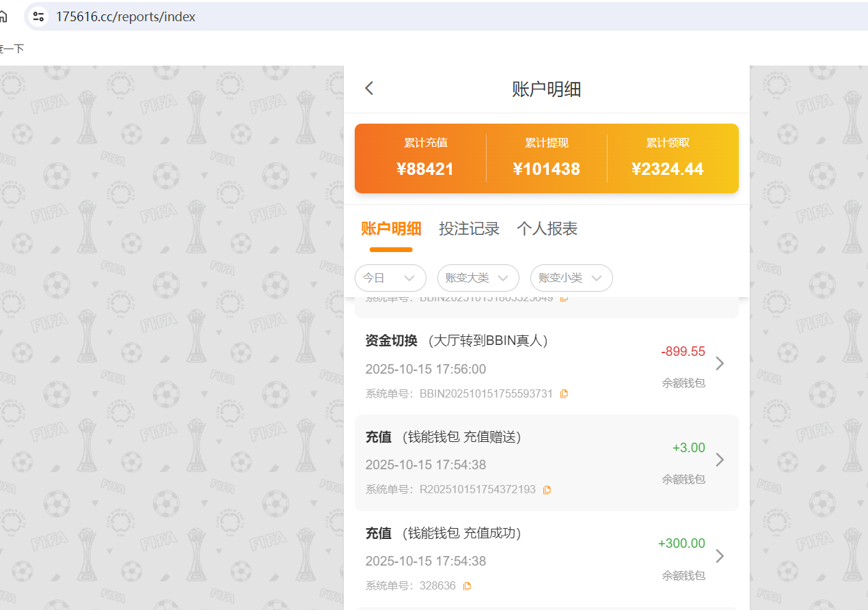868x610 pixels.
Task: Open the 账变大类 category dropdown
Action: tap(478, 278)
